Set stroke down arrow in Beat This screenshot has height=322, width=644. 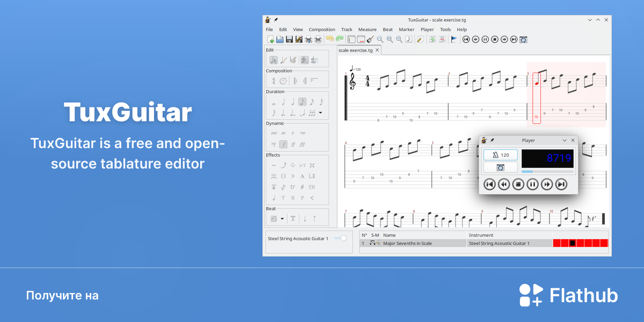(305, 218)
